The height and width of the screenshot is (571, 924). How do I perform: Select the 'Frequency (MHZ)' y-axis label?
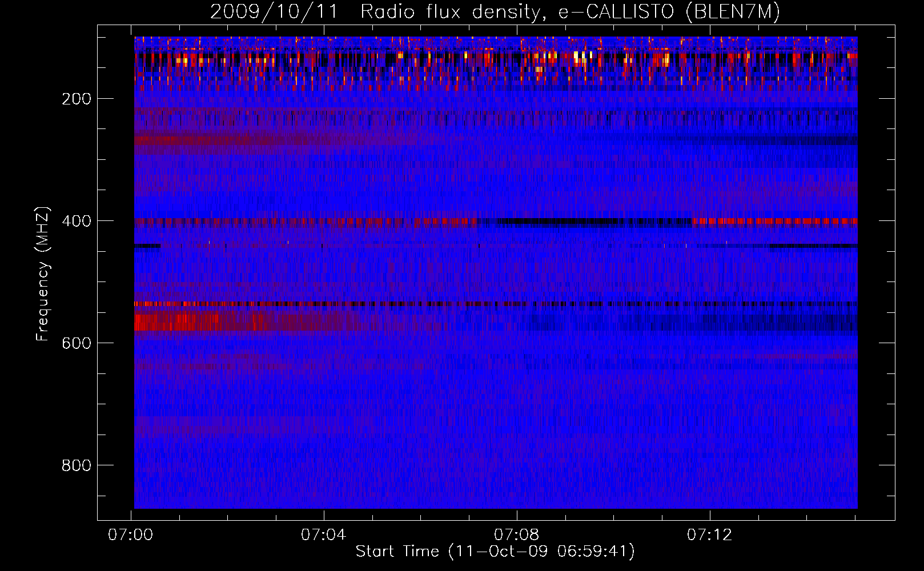(43, 274)
